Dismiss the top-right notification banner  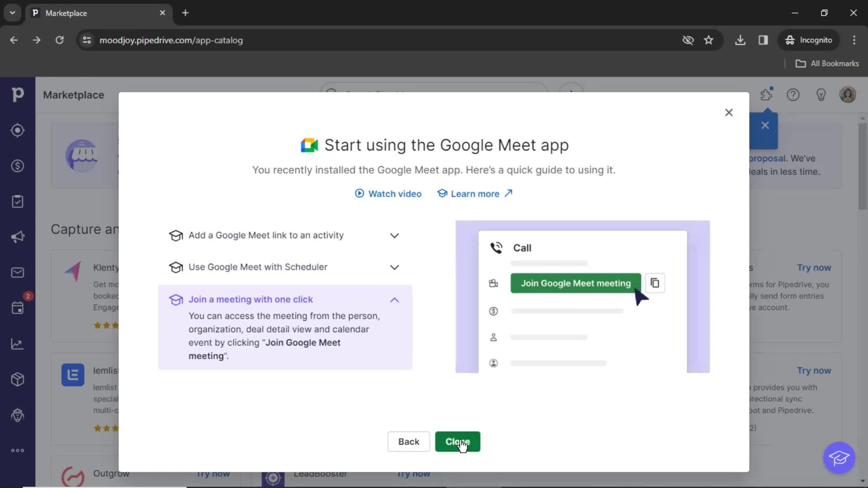point(765,125)
